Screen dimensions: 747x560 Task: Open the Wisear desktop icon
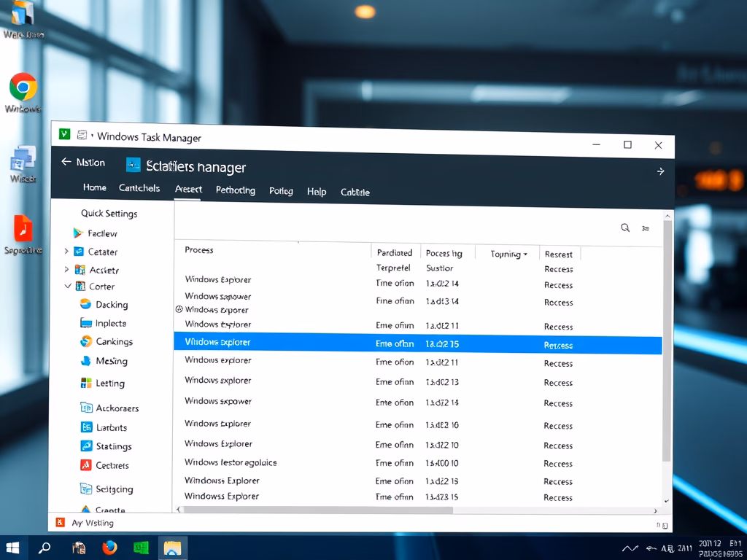click(x=23, y=159)
